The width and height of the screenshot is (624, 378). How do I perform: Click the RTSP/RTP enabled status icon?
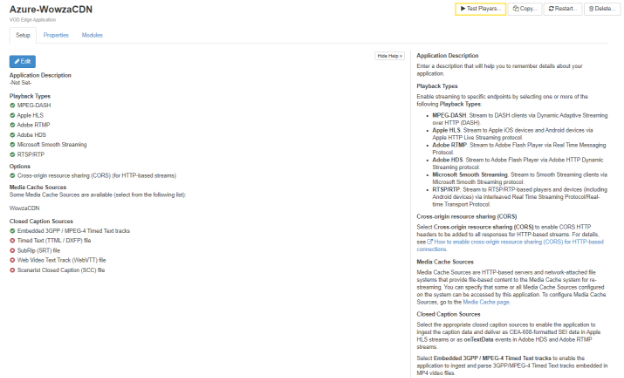pos(12,155)
